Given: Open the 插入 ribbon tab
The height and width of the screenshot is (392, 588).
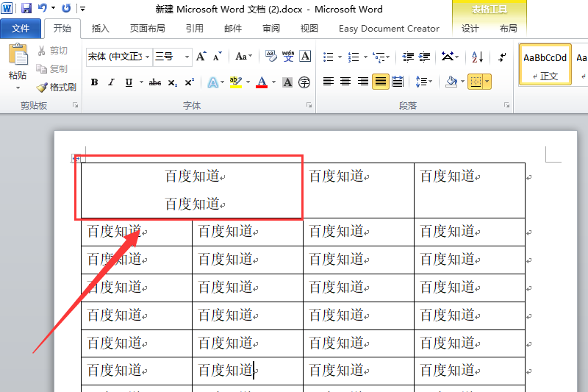Looking at the screenshot, I should tap(100, 29).
